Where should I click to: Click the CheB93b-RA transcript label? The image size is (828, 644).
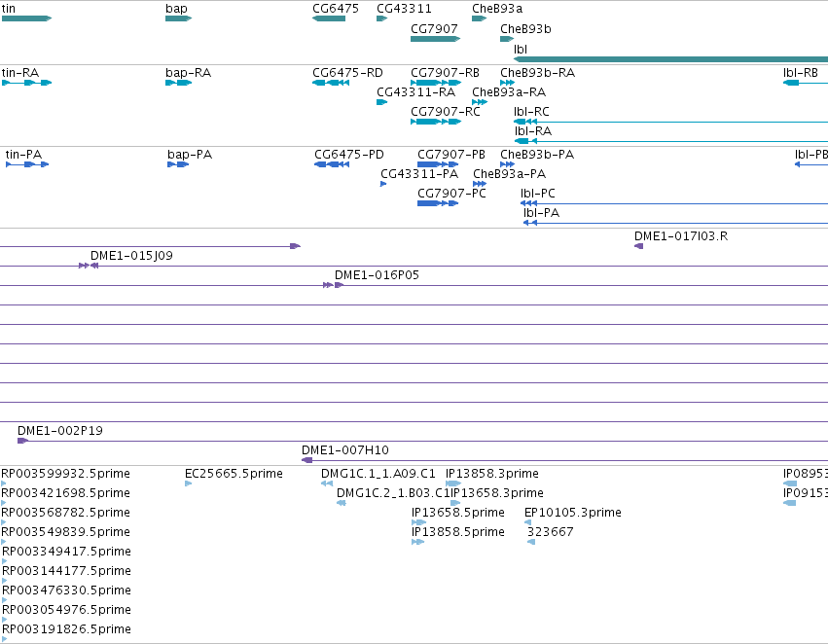[537, 73]
